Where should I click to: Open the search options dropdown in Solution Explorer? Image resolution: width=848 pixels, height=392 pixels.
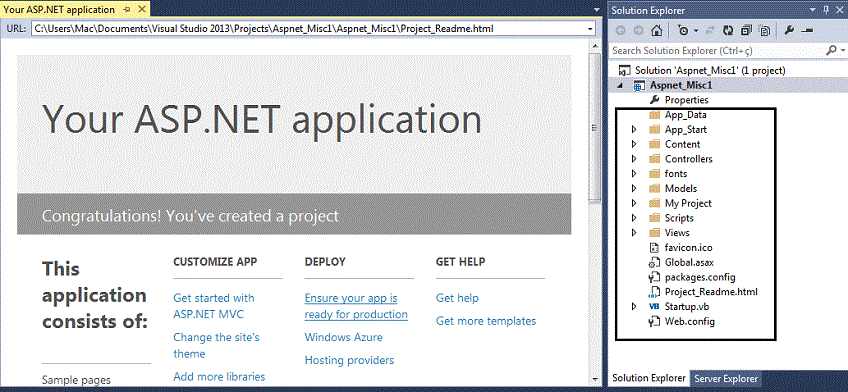coord(843,50)
